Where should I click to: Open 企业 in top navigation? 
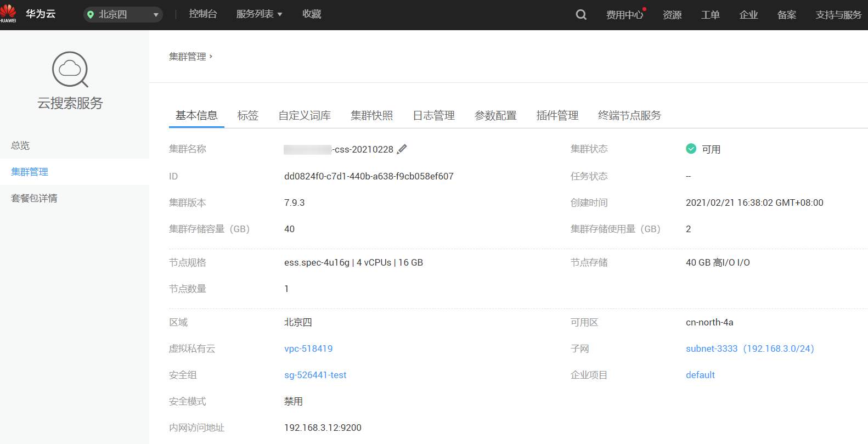point(748,15)
